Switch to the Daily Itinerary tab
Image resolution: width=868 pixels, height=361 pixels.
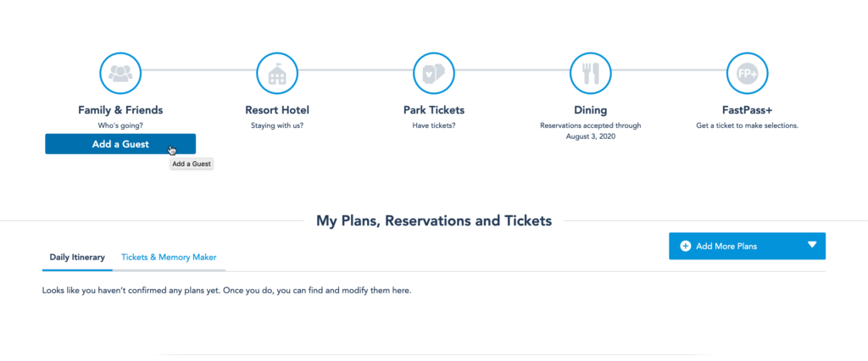(x=77, y=257)
